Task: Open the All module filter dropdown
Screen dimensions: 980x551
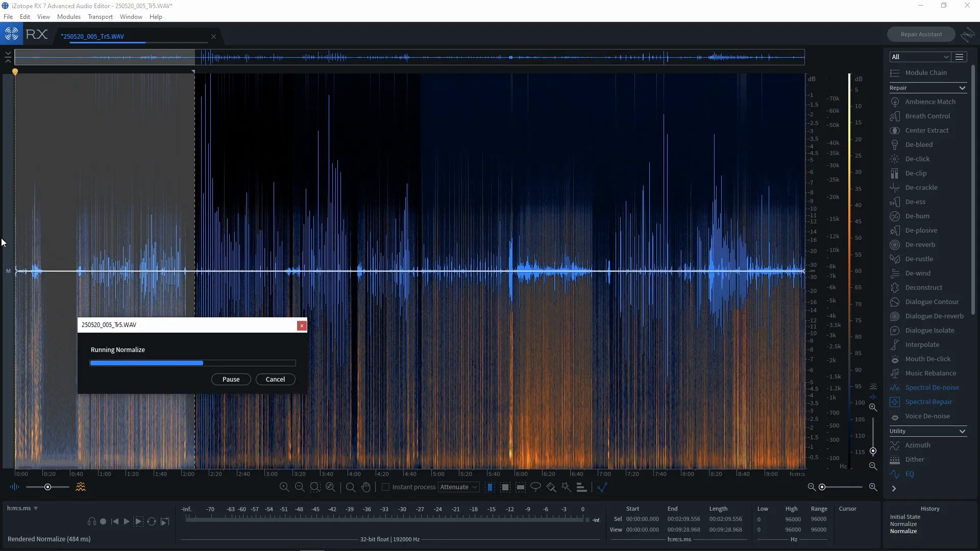Action: (920, 57)
